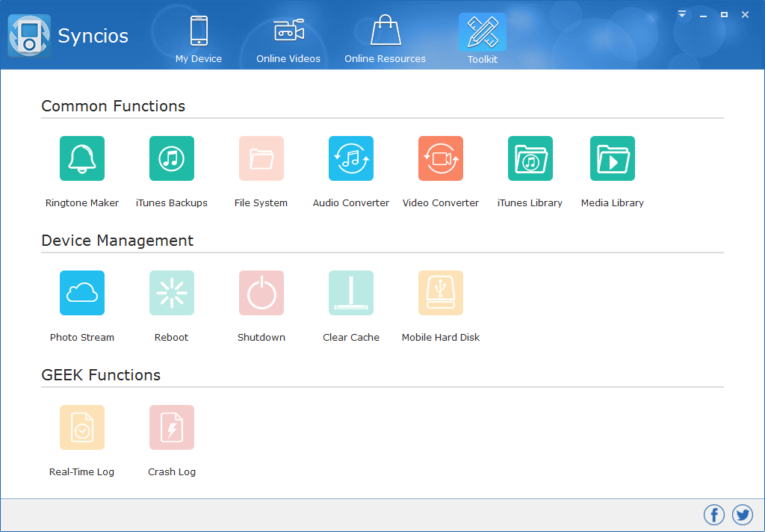
Task: Open the Syncios Twitter link
Action: coord(742,515)
